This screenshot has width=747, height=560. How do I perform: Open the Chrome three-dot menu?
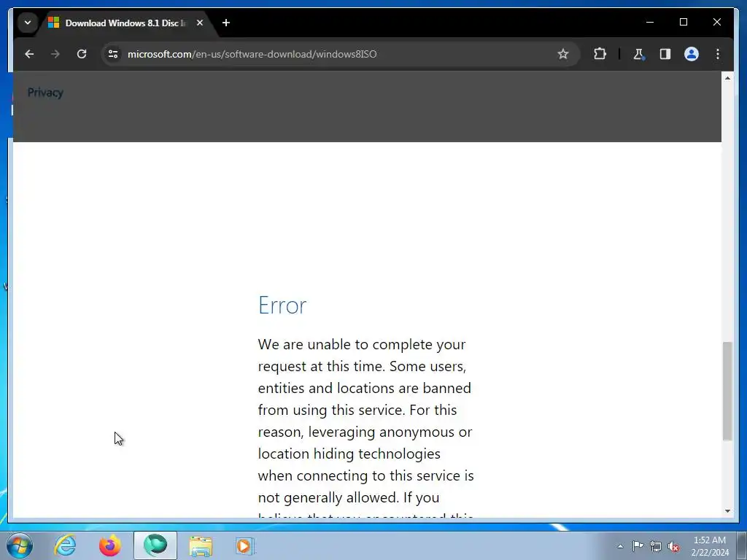coord(718,54)
